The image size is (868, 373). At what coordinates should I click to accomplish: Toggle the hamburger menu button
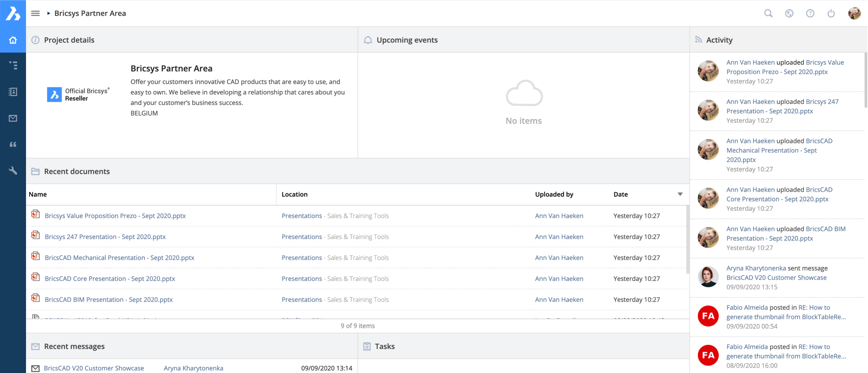[x=35, y=13]
